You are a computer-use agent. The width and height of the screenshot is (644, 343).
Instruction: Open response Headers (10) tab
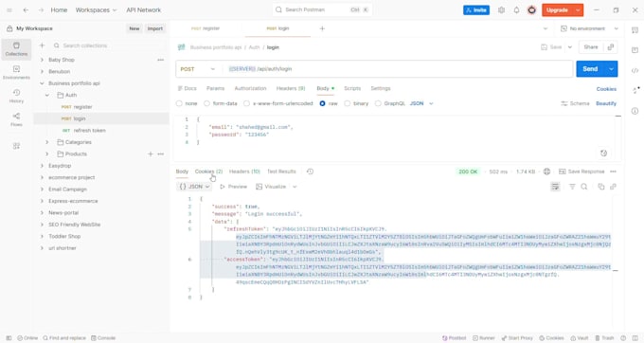coord(244,171)
